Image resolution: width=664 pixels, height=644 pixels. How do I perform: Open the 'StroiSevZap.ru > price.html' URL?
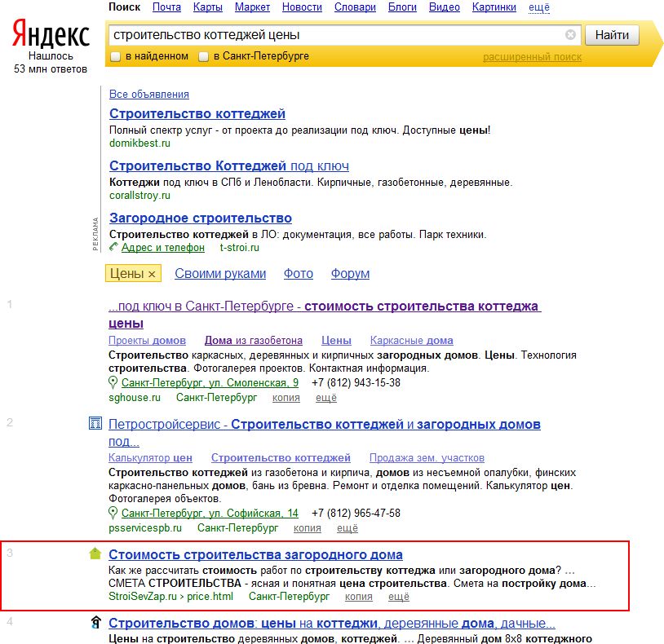point(171,597)
